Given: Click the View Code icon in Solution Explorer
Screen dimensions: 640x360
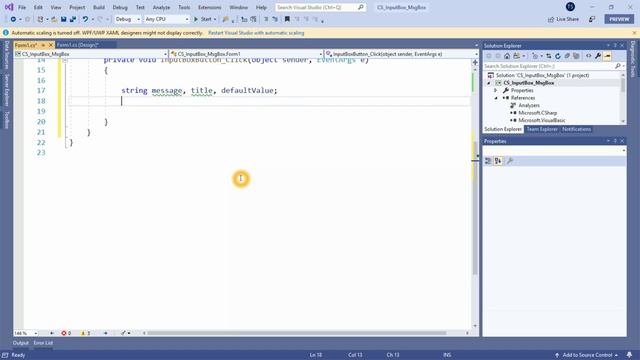Looking at the screenshot, I should 589,56.
